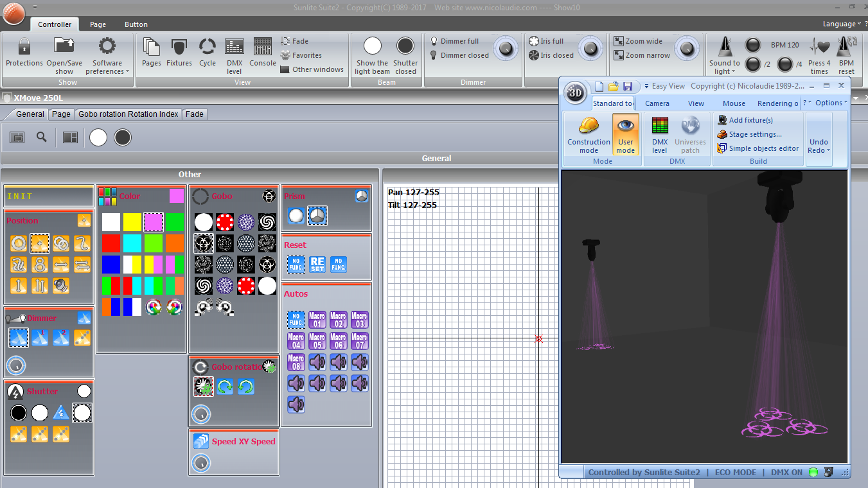
Task: Switch Easy View to Construction mode
Action: 589,135
